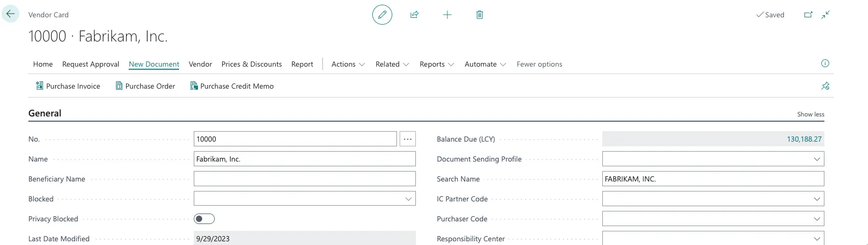868x245 pixels.
Task: Switch to the Report tab
Action: [x=302, y=64]
